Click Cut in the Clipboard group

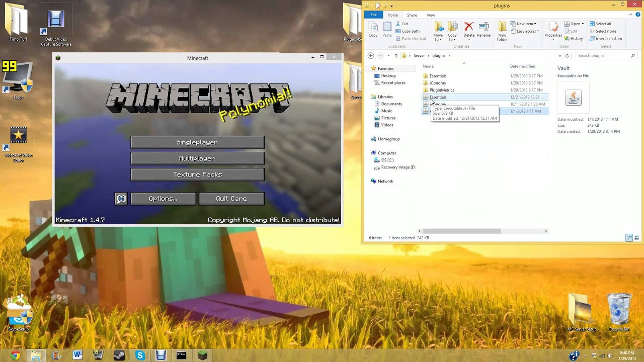(x=401, y=24)
